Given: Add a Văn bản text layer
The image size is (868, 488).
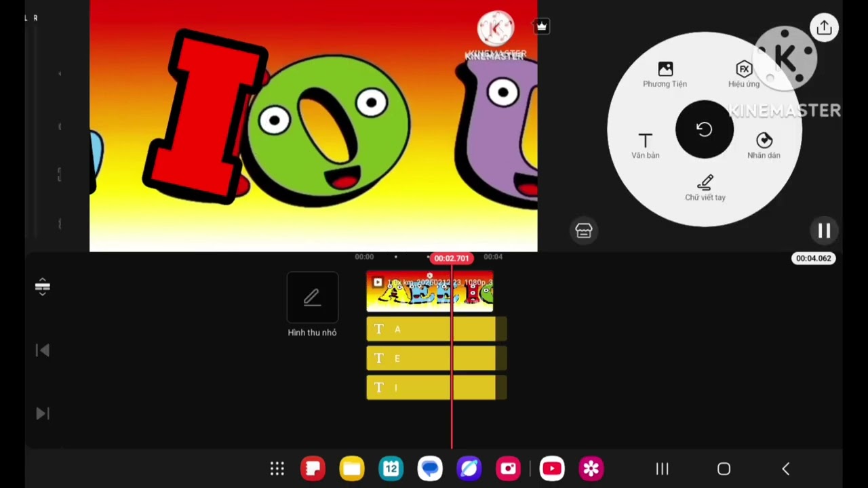Looking at the screenshot, I should [646, 146].
